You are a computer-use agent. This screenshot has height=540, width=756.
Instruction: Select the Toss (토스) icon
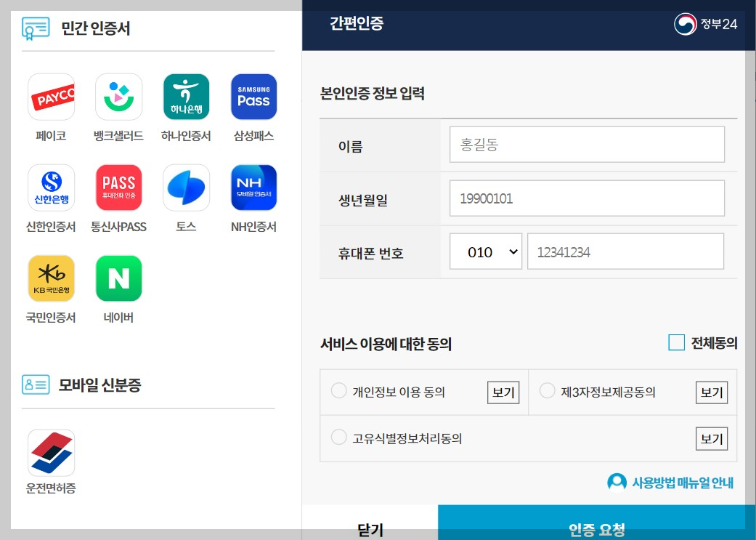[x=186, y=188]
